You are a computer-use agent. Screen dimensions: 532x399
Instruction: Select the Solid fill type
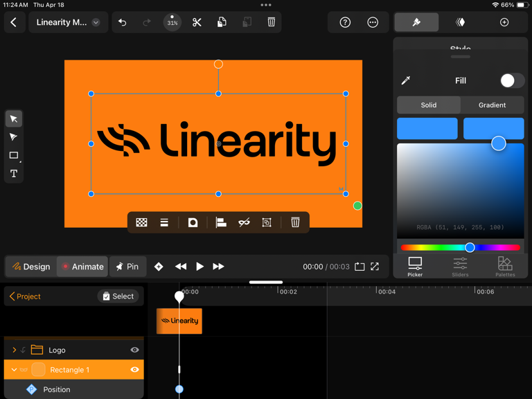click(x=429, y=105)
